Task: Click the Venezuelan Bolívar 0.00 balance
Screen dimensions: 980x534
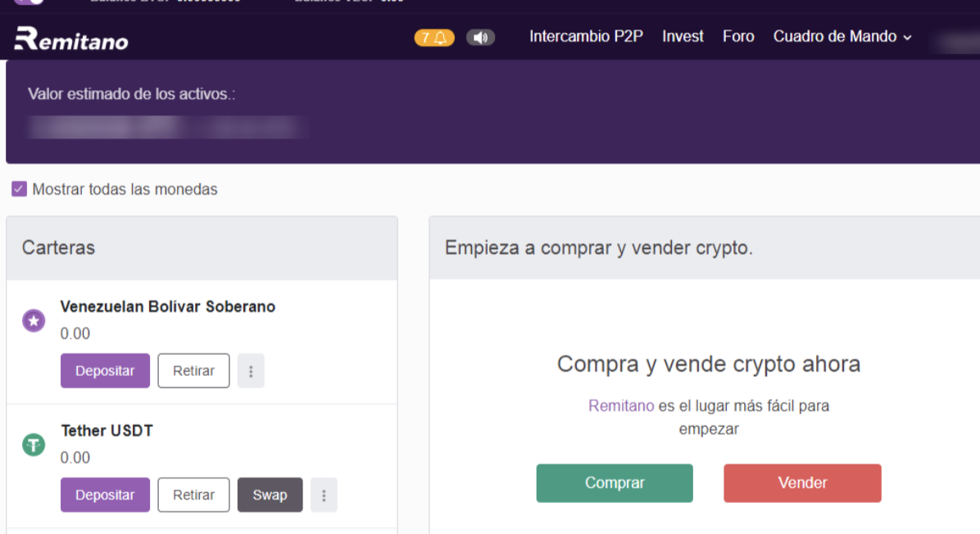Action: tap(75, 333)
